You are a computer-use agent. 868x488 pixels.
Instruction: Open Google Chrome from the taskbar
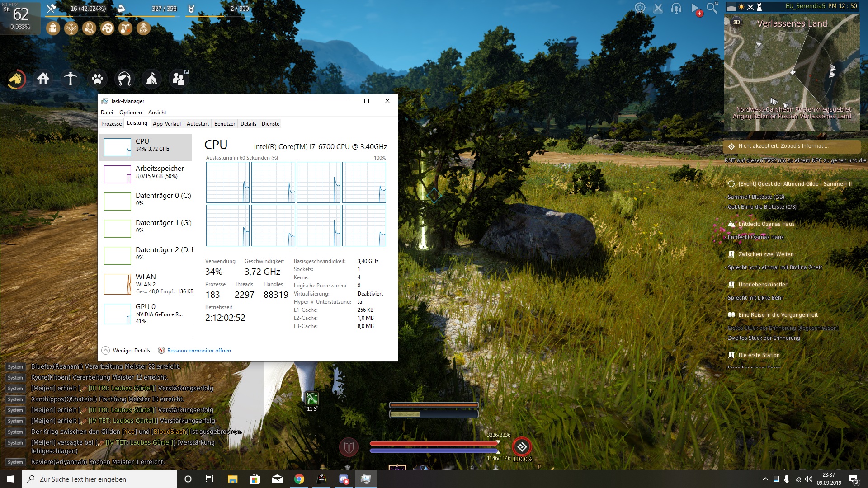pos(299,479)
